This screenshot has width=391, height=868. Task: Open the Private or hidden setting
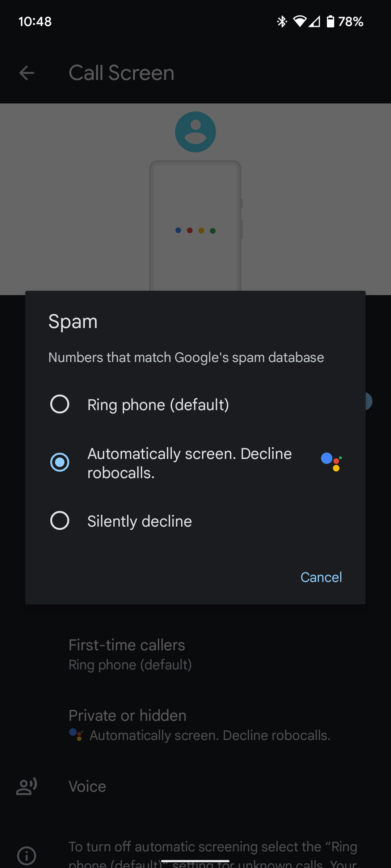195,723
